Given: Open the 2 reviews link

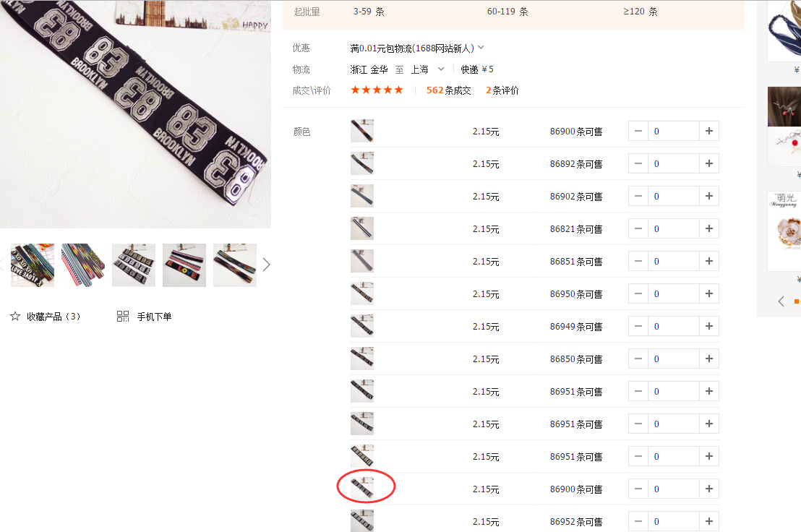Looking at the screenshot, I should (x=502, y=90).
